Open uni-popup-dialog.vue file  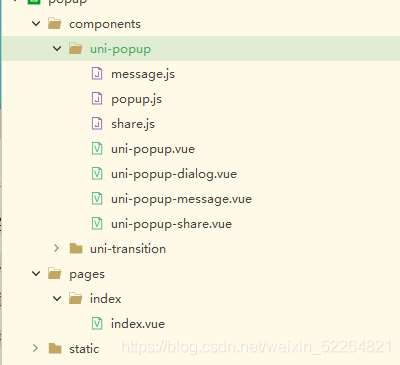pos(174,174)
